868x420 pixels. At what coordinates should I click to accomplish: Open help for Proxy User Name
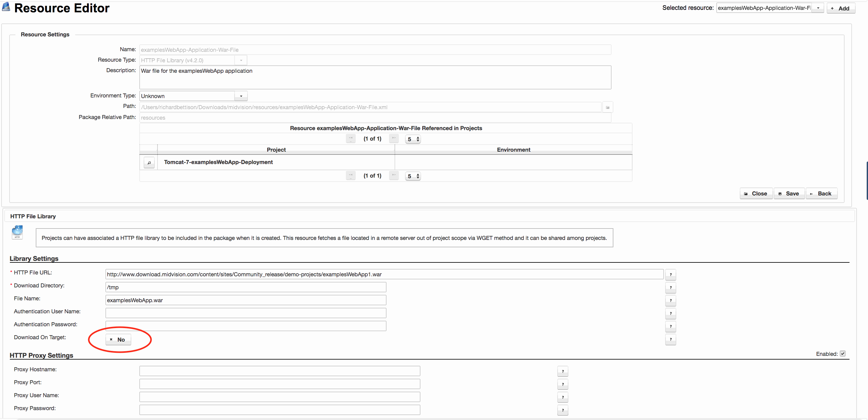pyautogui.click(x=563, y=397)
